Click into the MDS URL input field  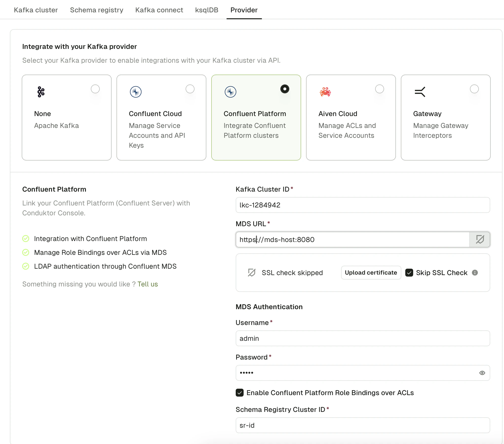coord(352,240)
